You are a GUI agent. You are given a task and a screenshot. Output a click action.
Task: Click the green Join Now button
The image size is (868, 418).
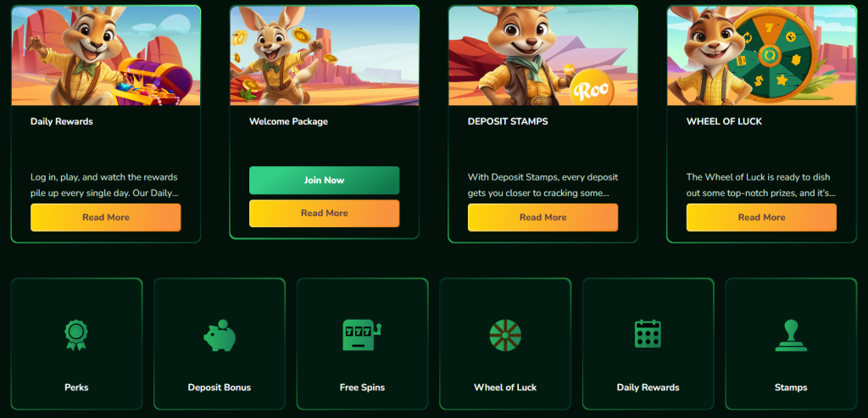pyautogui.click(x=324, y=180)
